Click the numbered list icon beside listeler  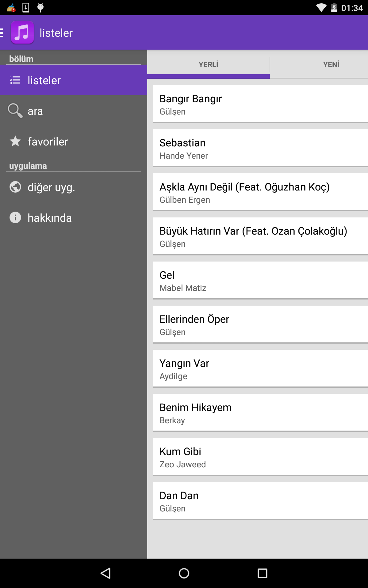[x=15, y=80]
